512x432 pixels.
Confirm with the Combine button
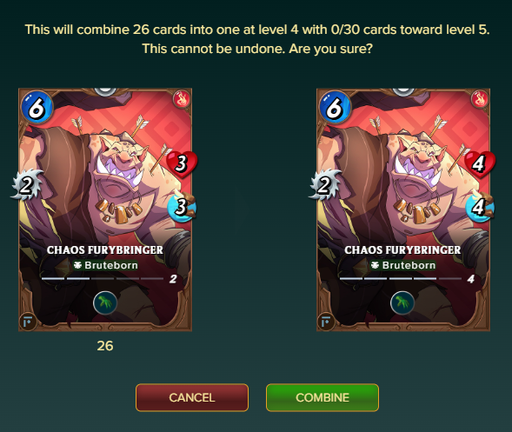pyautogui.click(x=322, y=397)
